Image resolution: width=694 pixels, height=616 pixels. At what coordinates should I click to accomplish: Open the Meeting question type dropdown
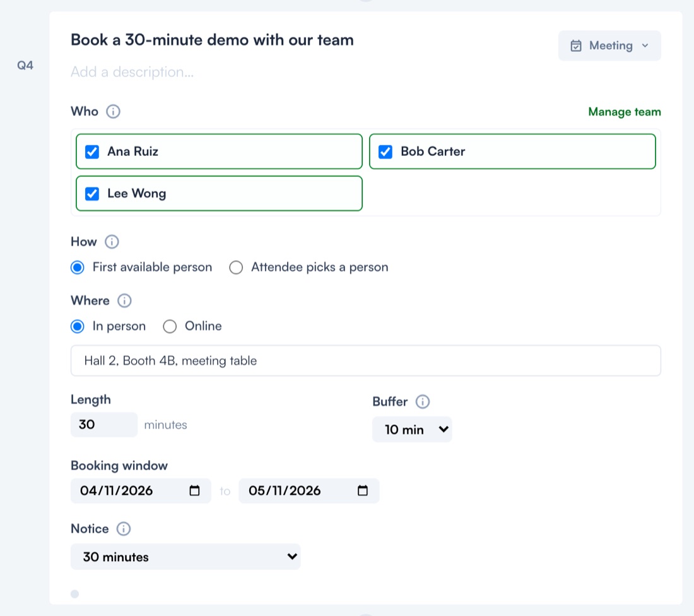(x=609, y=45)
